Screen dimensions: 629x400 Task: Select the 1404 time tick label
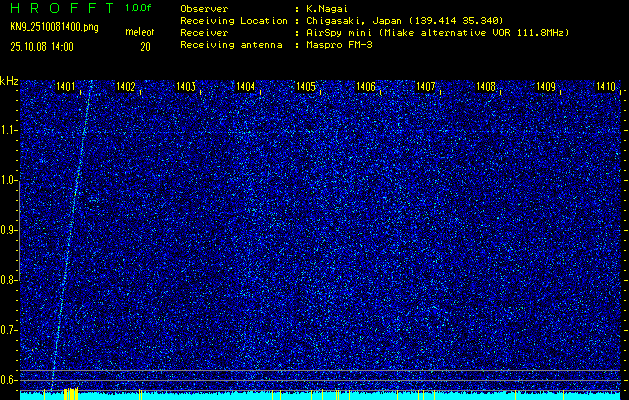(246, 87)
